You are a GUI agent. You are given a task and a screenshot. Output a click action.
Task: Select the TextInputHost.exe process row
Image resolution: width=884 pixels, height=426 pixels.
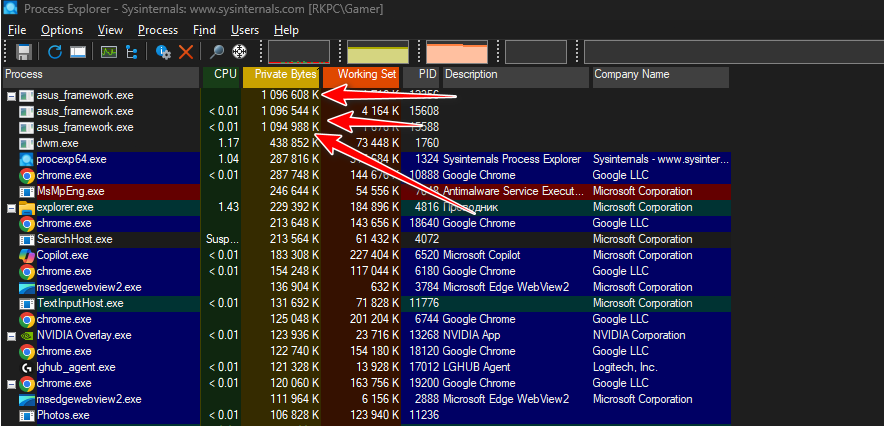tap(366, 303)
